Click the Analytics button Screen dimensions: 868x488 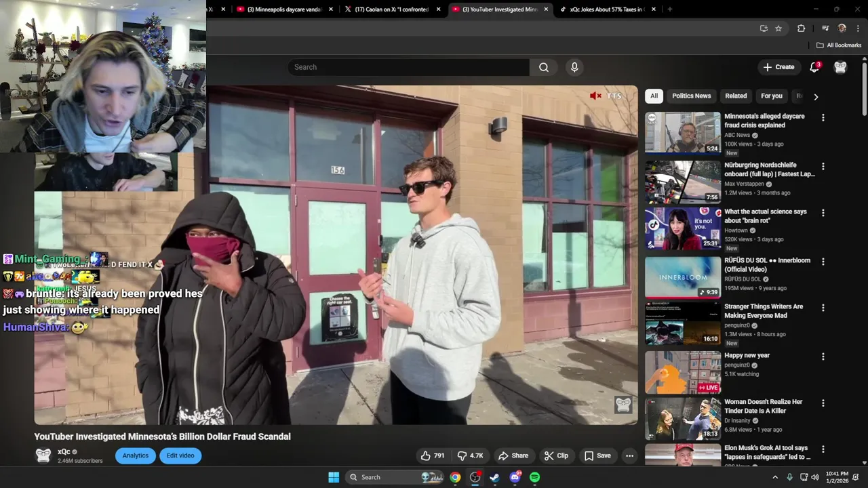pos(135,455)
